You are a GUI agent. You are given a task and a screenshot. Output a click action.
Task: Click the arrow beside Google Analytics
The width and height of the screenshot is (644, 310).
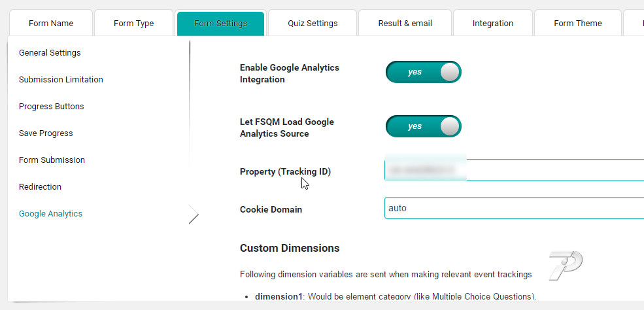point(194,214)
